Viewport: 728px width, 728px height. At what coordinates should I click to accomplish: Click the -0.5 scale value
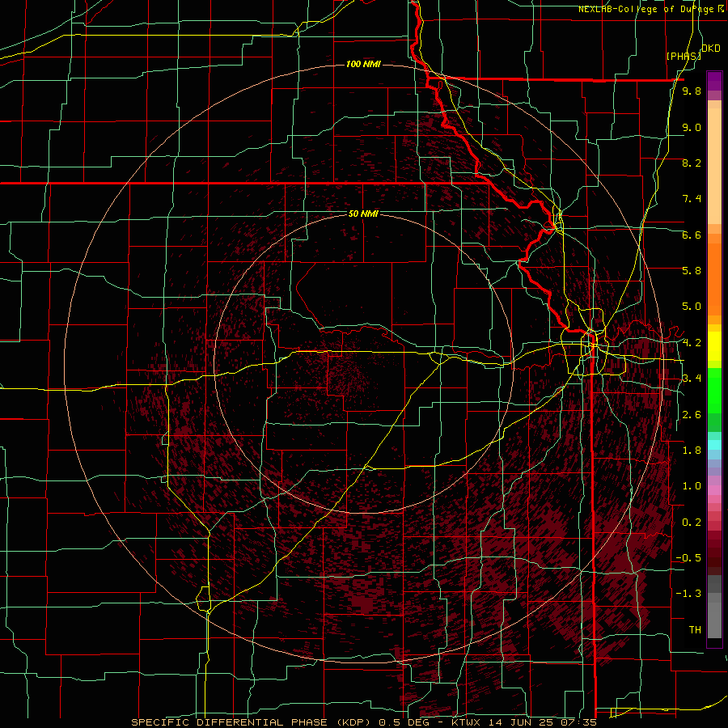[688, 558]
